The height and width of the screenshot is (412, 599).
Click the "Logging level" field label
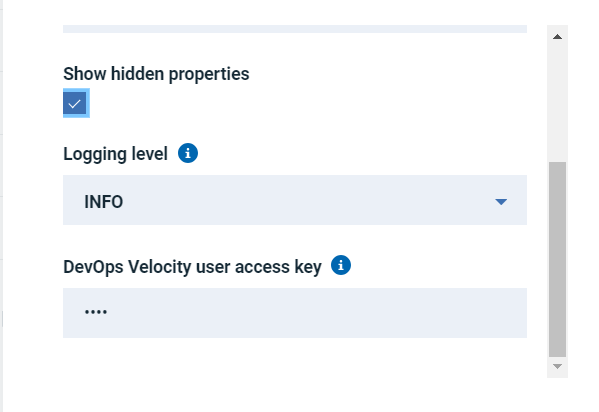click(x=115, y=154)
